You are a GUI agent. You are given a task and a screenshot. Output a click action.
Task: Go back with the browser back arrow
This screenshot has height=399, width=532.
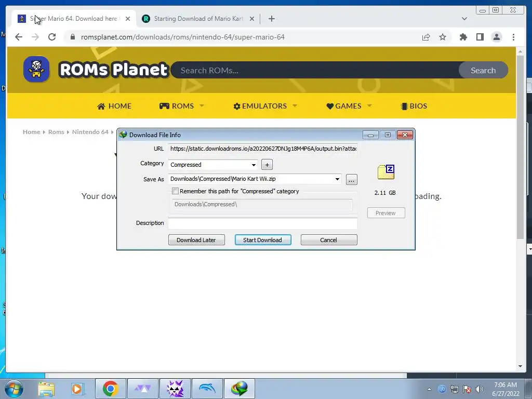click(19, 37)
